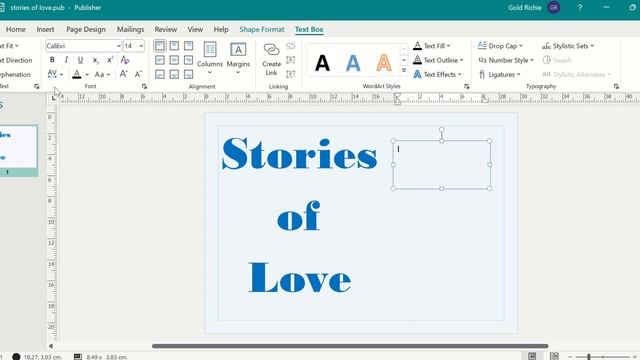The image size is (640, 360).
Task: Open Font dialog launcher
Action: tap(144, 87)
